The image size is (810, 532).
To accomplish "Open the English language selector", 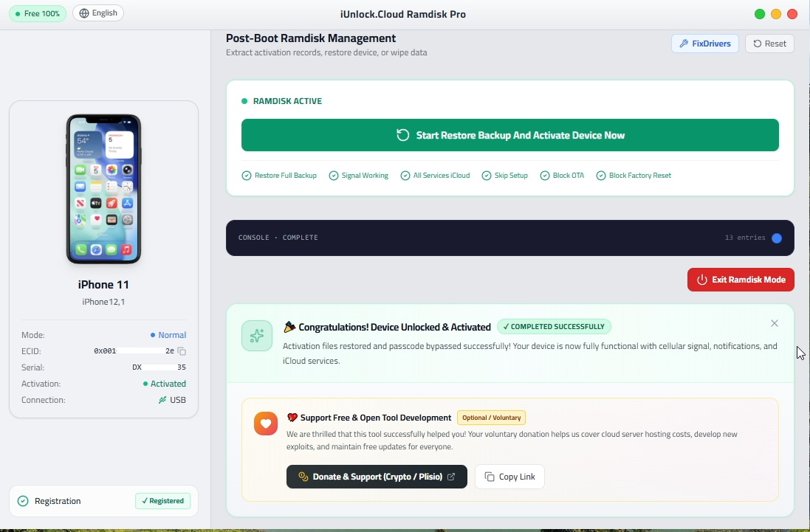I will (98, 13).
